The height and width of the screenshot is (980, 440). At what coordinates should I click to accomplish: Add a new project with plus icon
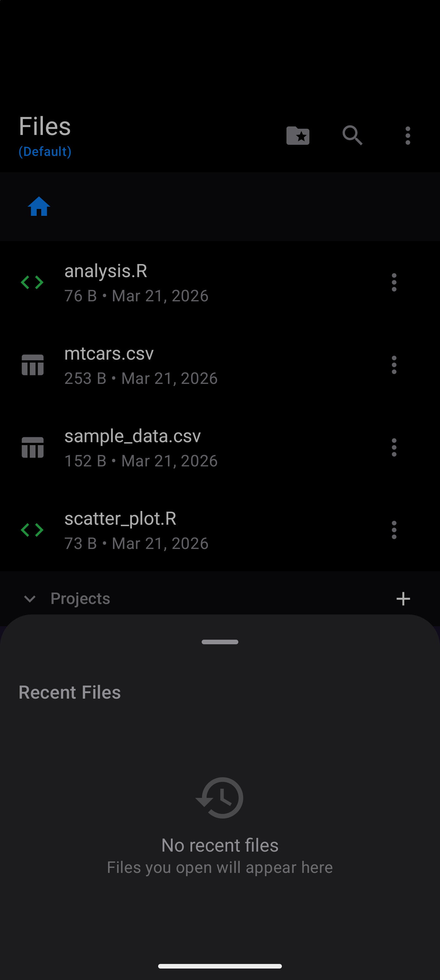pos(403,599)
